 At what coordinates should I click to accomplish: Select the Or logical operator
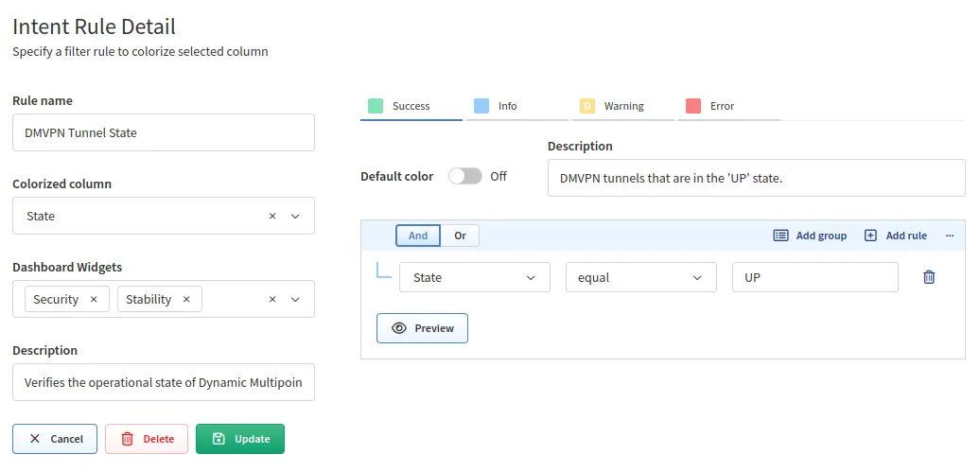(x=460, y=236)
